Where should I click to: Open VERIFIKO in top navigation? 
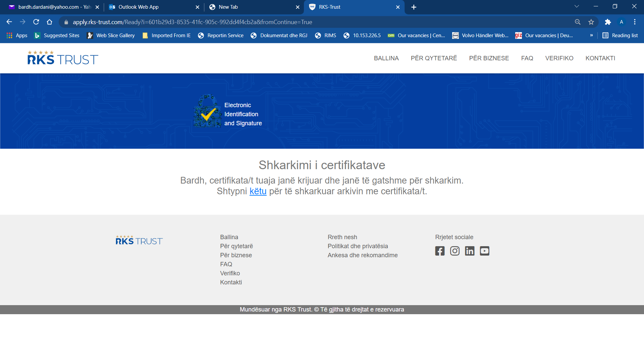coord(559,58)
